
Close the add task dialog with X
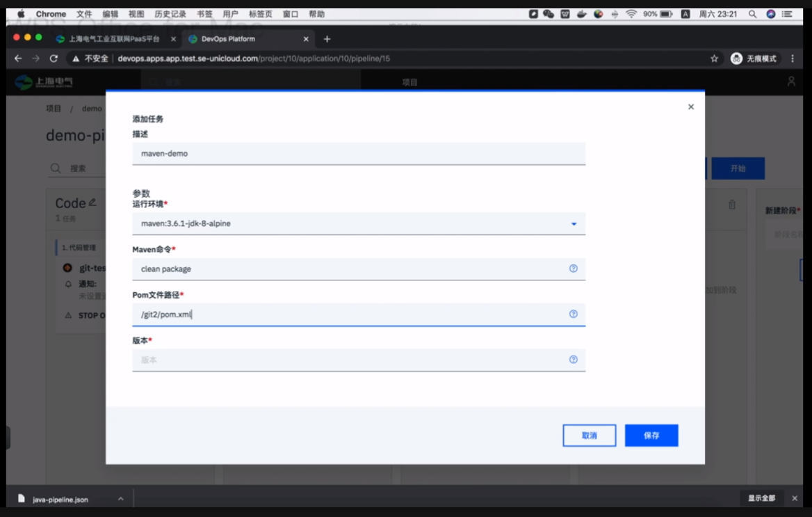(x=690, y=107)
